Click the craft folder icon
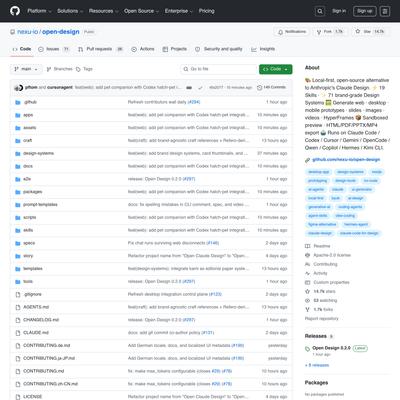 pos(18,141)
